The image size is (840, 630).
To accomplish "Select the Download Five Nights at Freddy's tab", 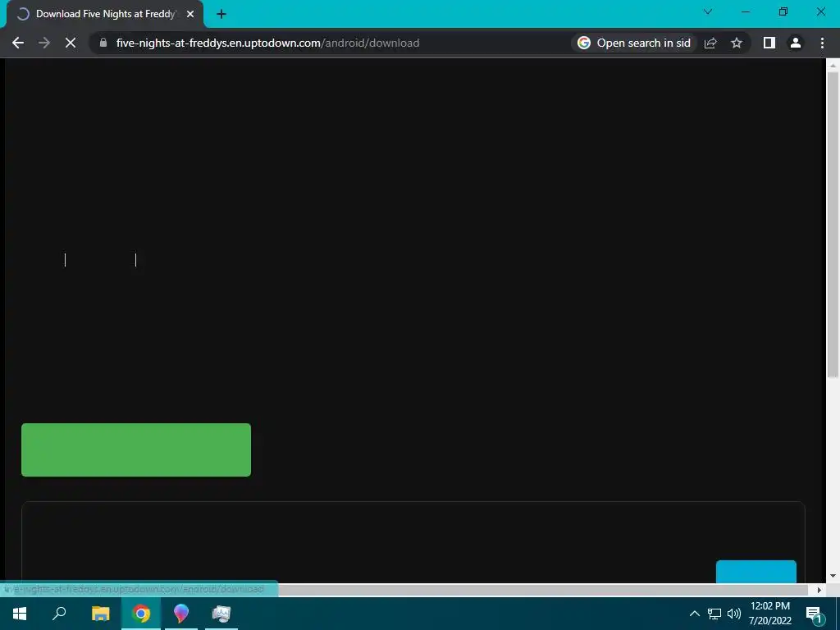I will pyautogui.click(x=105, y=14).
